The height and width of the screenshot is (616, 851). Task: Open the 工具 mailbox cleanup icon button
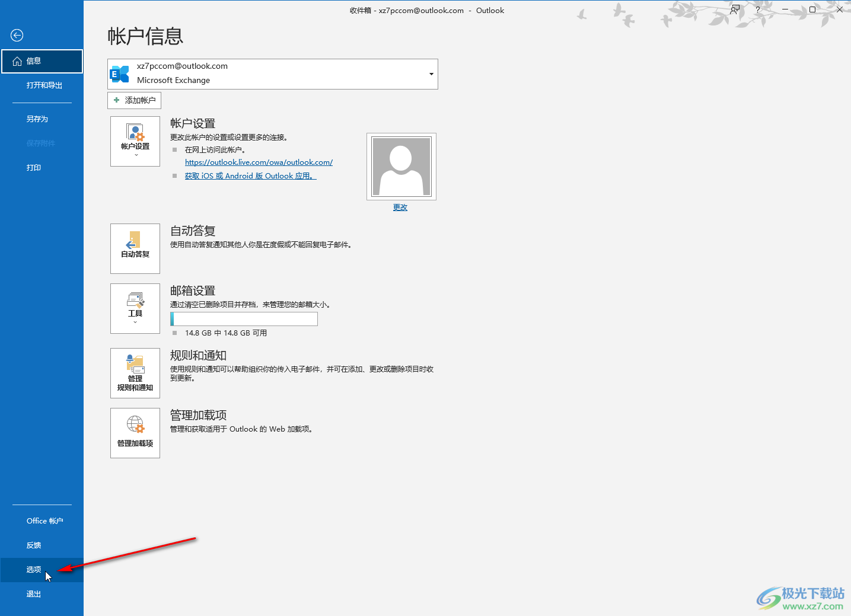(x=135, y=308)
